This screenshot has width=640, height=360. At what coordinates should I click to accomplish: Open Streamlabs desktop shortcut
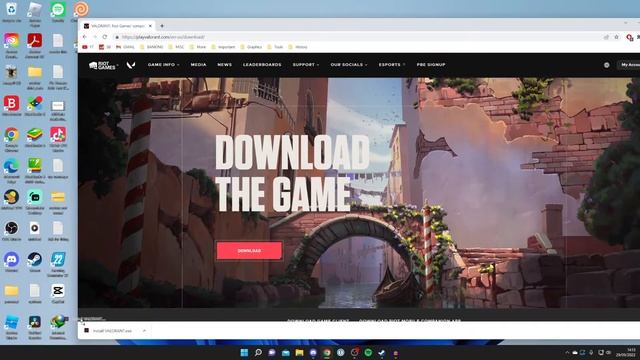pyautogui.click(x=35, y=201)
